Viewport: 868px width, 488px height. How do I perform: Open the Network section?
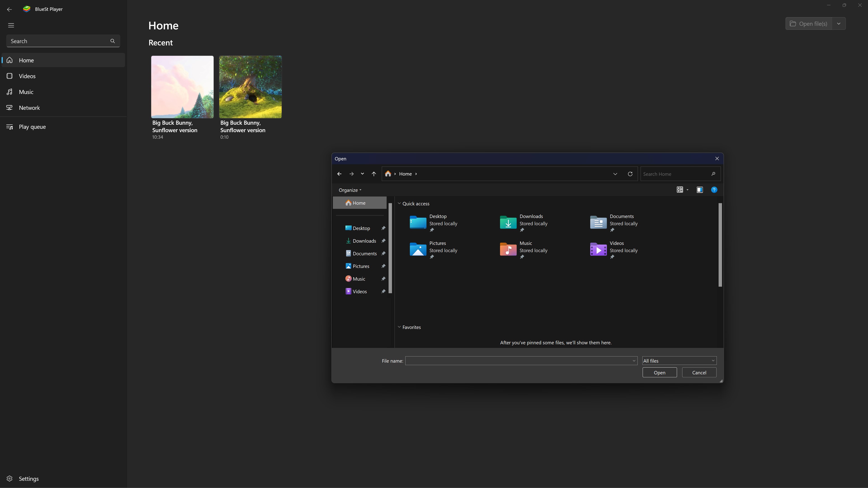29,108
